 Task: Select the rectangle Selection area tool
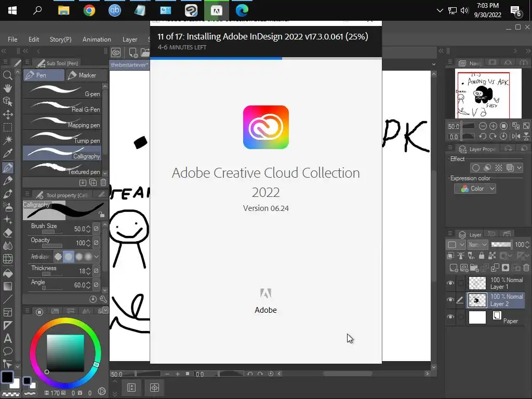7,127
